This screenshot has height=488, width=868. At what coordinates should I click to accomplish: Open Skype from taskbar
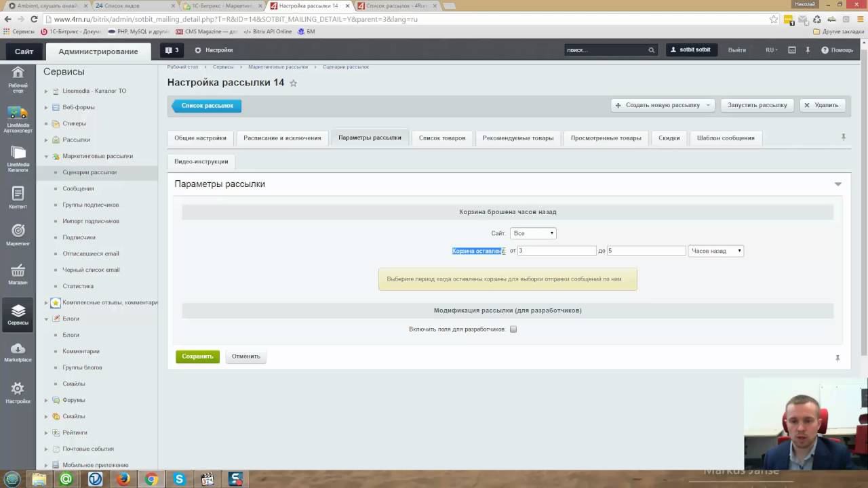(x=179, y=479)
